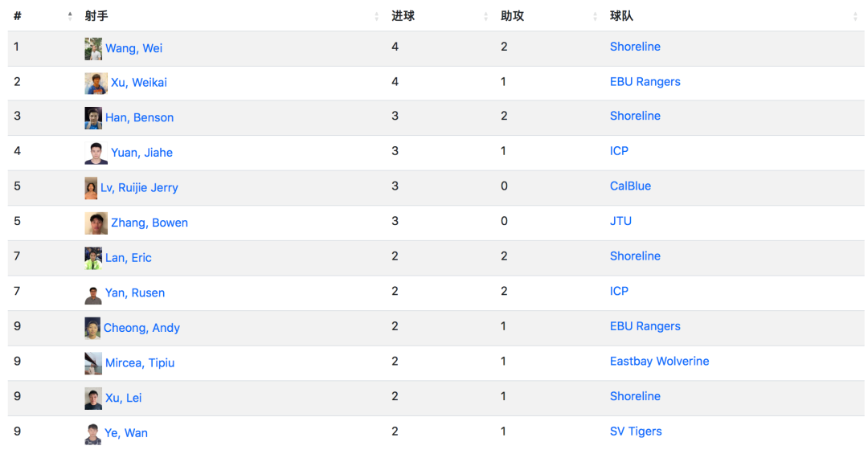This screenshot has width=868, height=450.
Task: Sort by the 球队 team column
Action: 855,16
